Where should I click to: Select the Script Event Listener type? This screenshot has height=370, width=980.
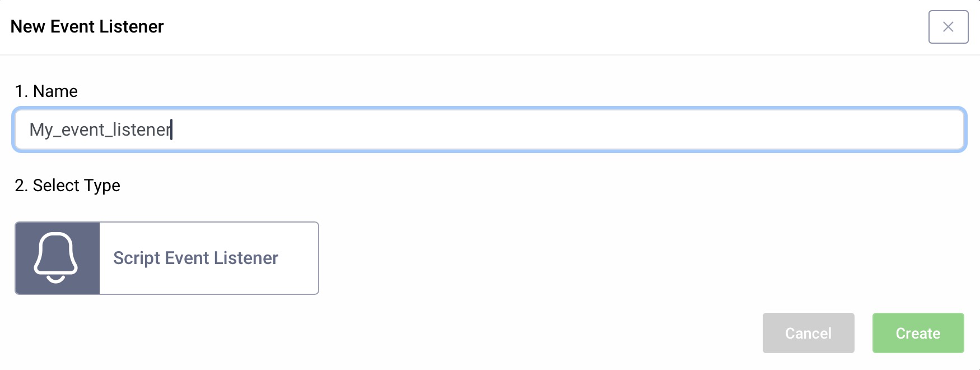(167, 258)
